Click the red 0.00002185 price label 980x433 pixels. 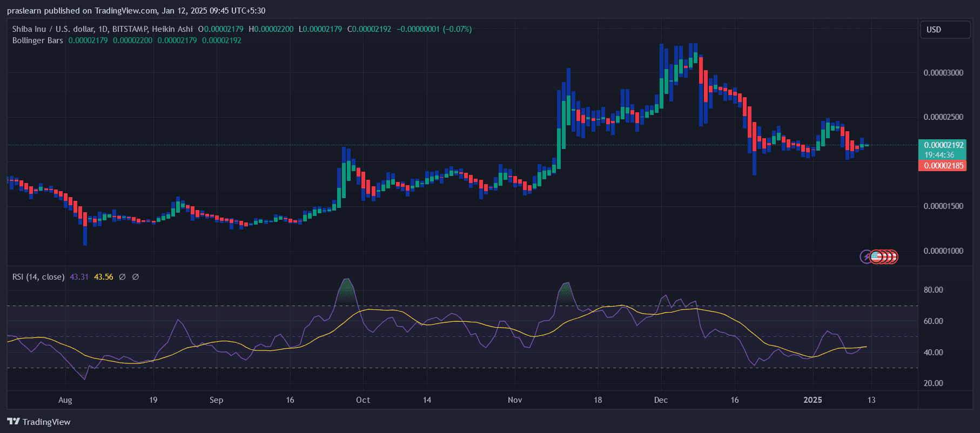pyautogui.click(x=943, y=166)
